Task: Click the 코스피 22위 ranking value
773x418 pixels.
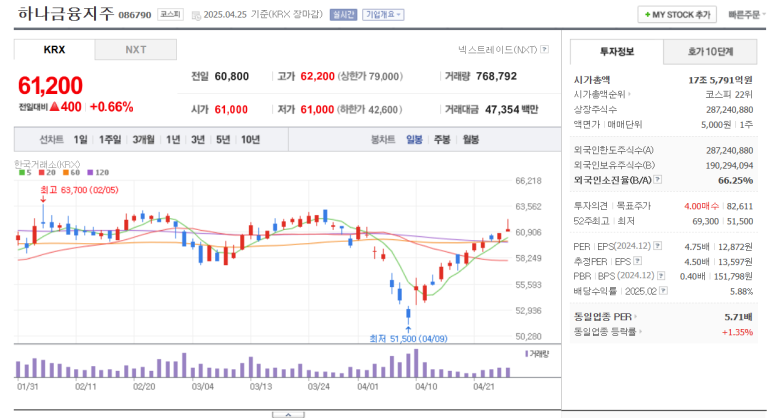Action: (x=729, y=95)
